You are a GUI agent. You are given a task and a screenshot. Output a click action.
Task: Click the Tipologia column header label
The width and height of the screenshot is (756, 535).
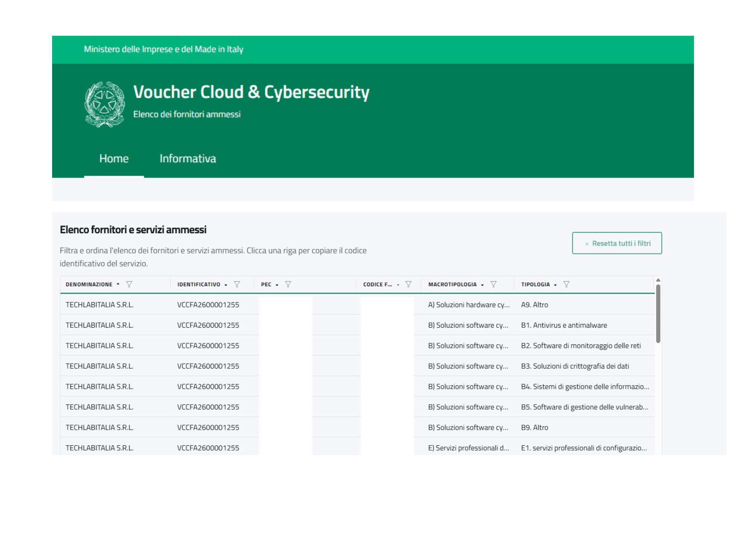pos(535,285)
